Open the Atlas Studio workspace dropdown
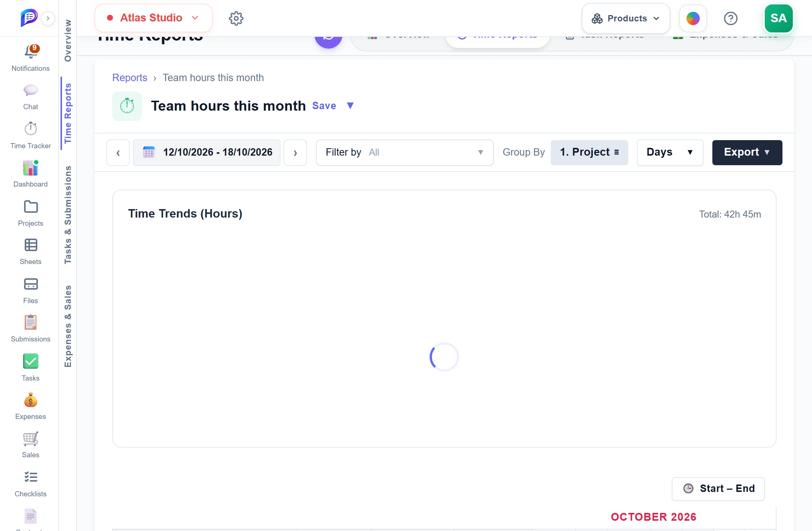 pos(153,18)
